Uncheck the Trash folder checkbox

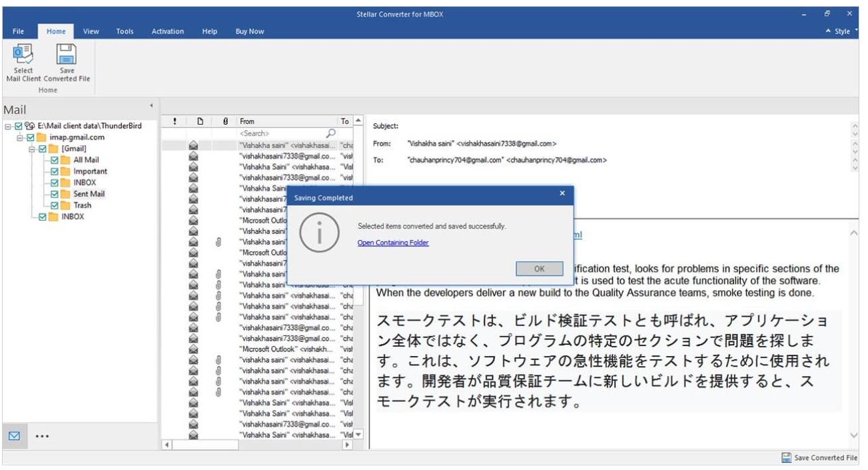(x=55, y=205)
